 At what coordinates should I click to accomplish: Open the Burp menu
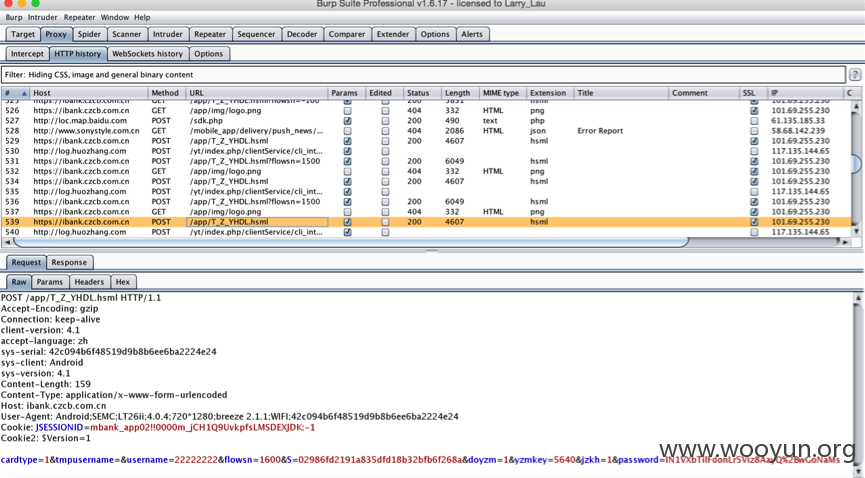tap(14, 17)
